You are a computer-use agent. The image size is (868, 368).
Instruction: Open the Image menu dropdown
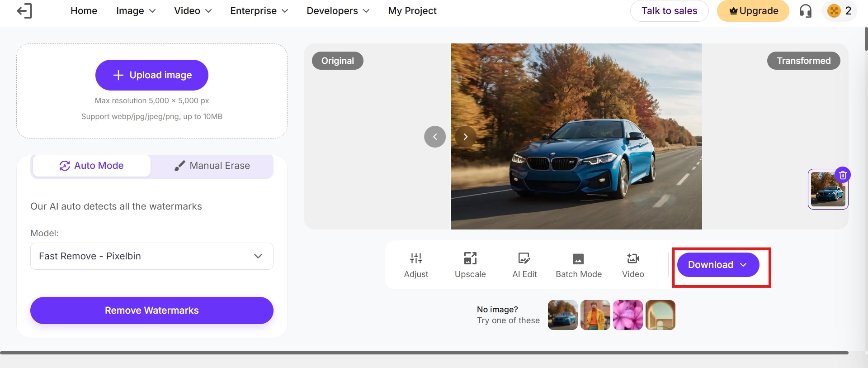click(x=136, y=11)
